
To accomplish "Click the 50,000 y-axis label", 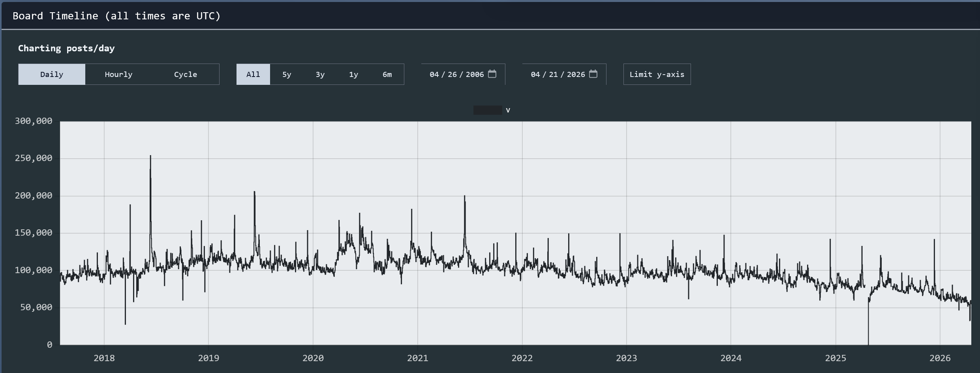I will [36, 307].
